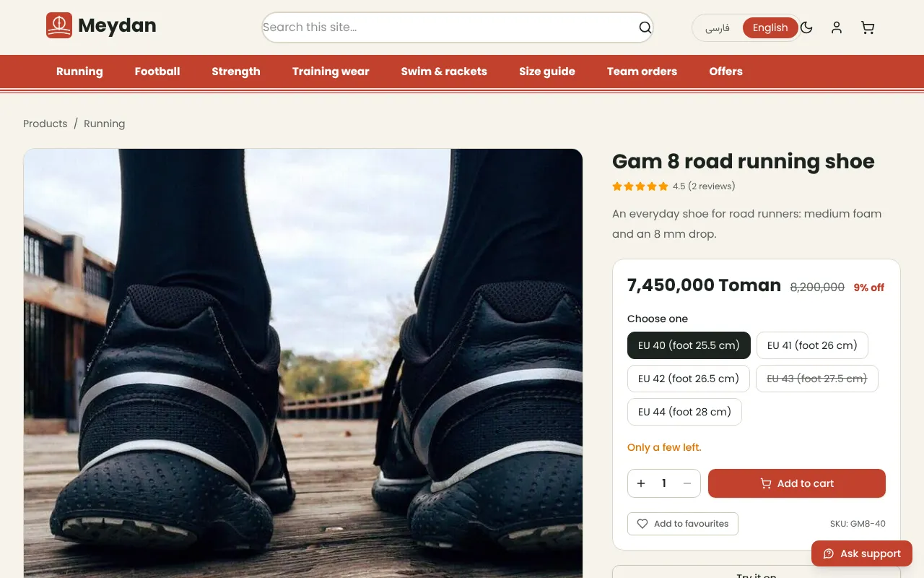Click Add to favourites button
The height and width of the screenshot is (578, 924).
[x=683, y=524]
